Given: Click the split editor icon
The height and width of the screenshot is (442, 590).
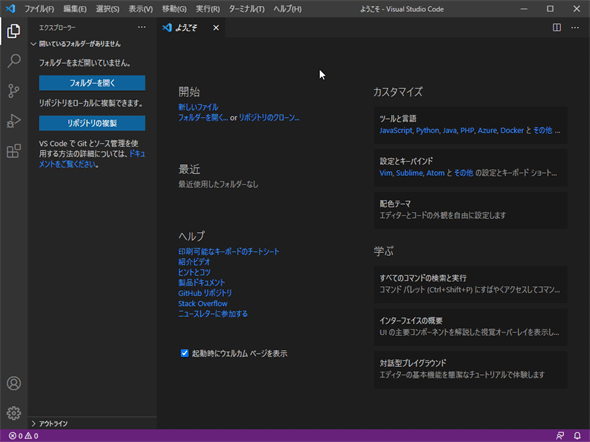Looking at the screenshot, I should click(557, 27).
